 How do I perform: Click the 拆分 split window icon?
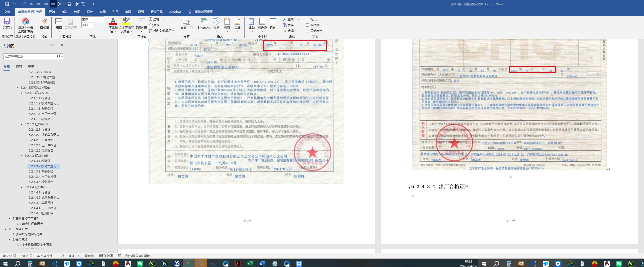pyautogui.click(x=273, y=24)
